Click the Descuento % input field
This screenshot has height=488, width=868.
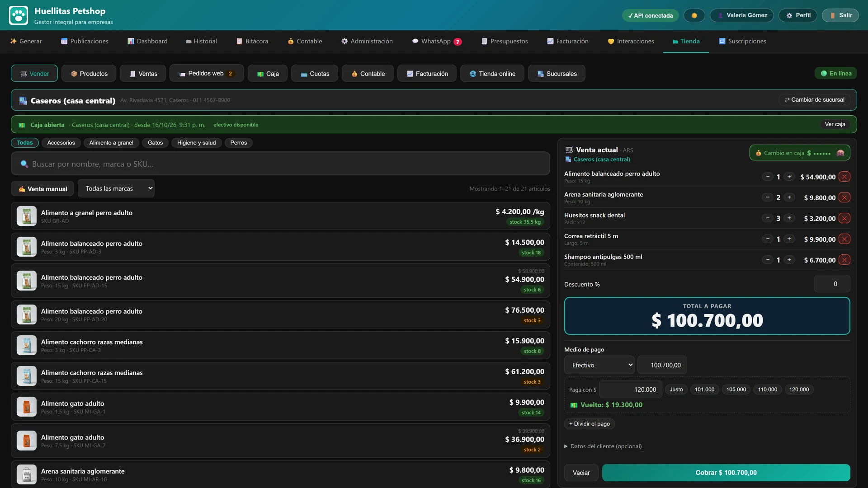(x=832, y=284)
